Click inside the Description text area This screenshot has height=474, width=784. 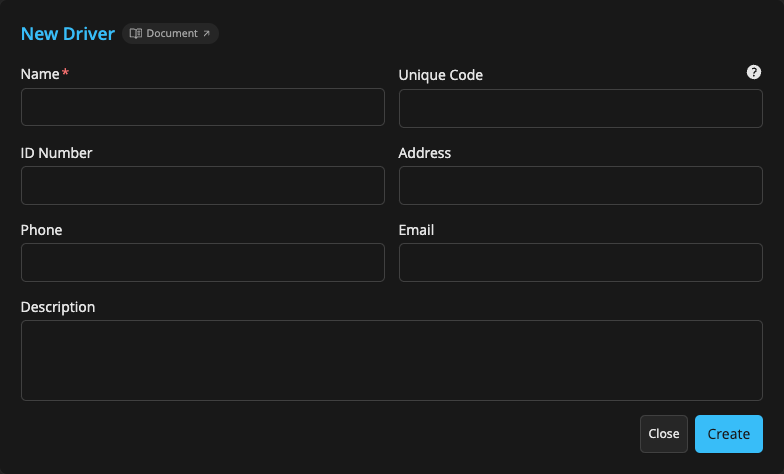pyautogui.click(x=391, y=360)
